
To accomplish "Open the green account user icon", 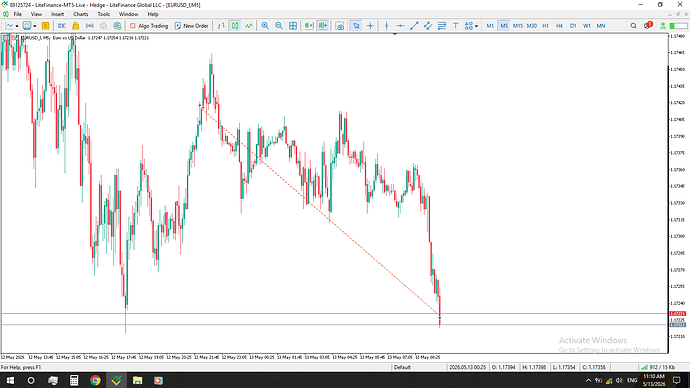I will pyautogui.click(x=663, y=26).
